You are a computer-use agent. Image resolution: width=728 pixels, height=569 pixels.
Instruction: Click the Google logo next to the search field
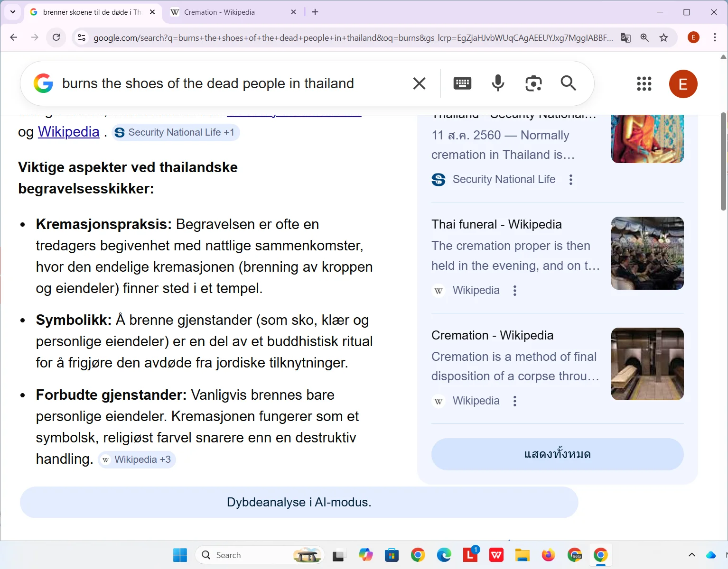tap(43, 83)
